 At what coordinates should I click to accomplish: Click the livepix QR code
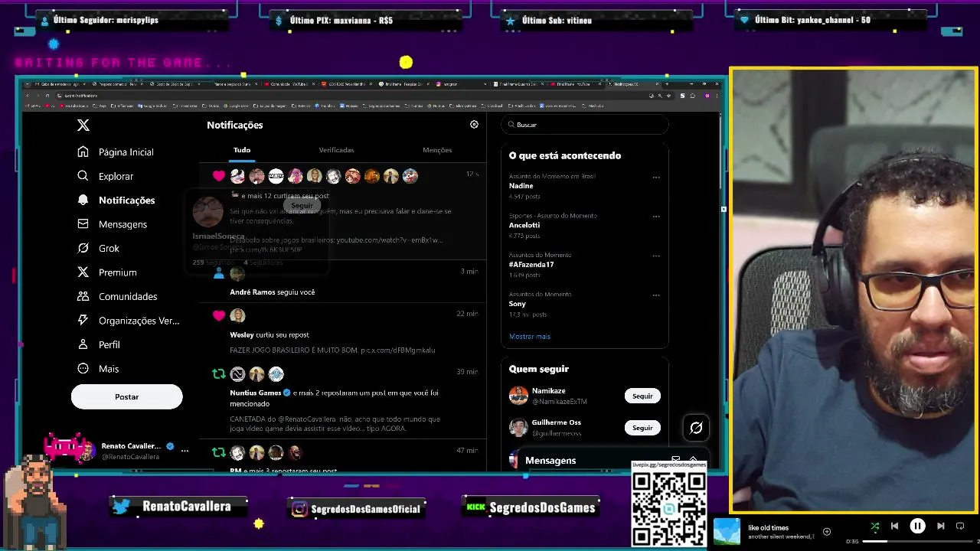pos(669,508)
